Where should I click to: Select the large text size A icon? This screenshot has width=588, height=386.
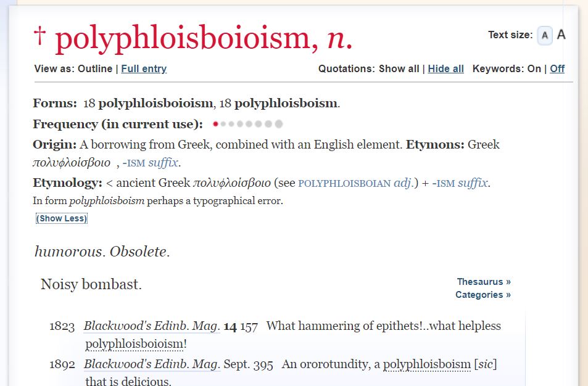pyautogui.click(x=561, y=35)
